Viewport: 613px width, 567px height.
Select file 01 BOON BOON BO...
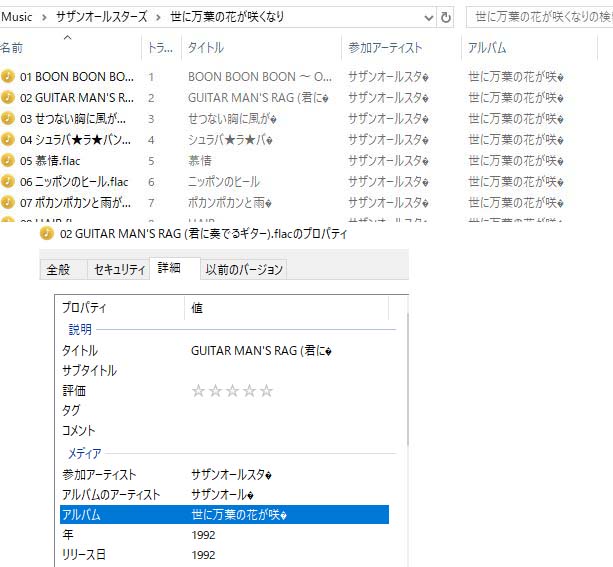[77, 76]
